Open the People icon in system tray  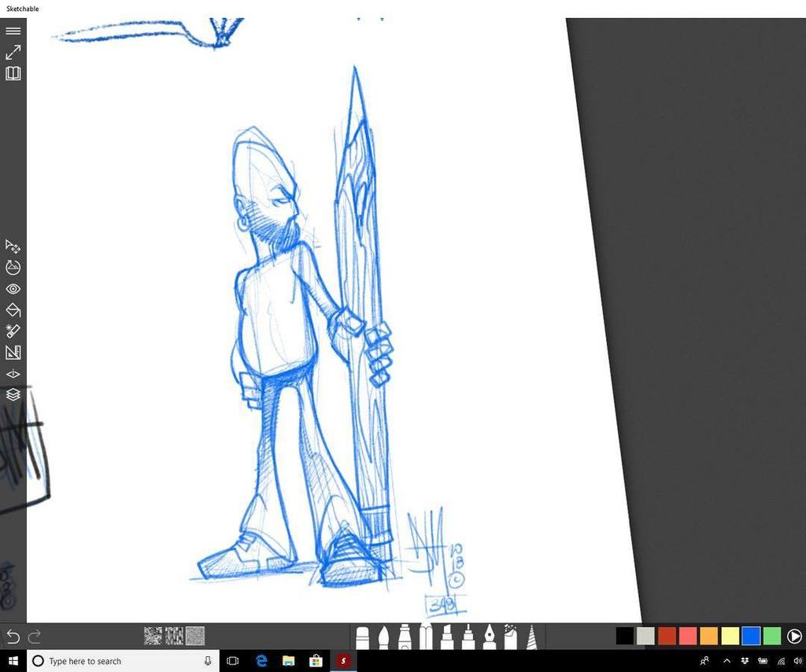(704, 661)
